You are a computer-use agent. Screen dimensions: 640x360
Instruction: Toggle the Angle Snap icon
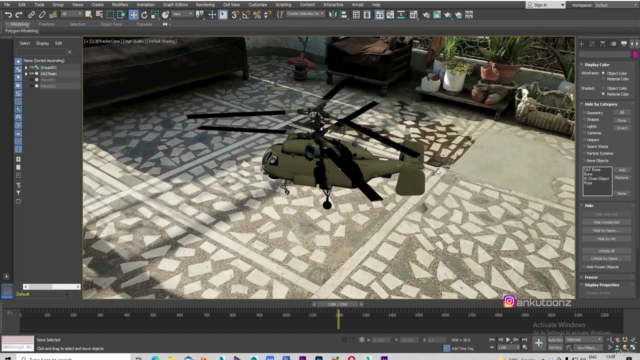pyautogui.click(x=246, y=15)
